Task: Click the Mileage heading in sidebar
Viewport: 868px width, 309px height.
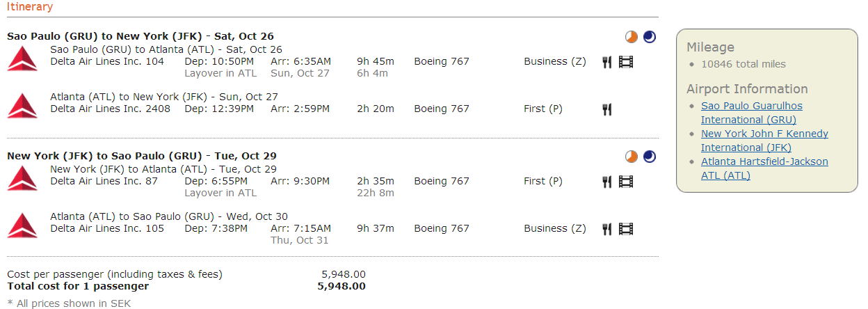Action: (710, 47)
